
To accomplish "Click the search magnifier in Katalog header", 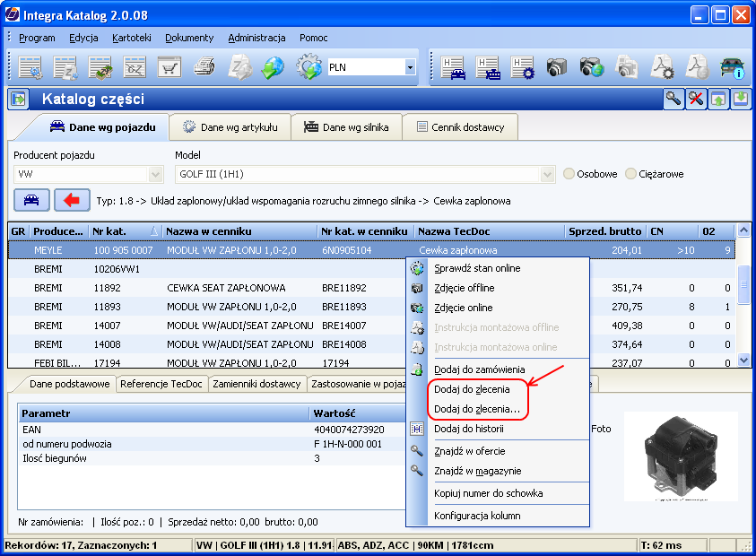I will coord(673,100).
